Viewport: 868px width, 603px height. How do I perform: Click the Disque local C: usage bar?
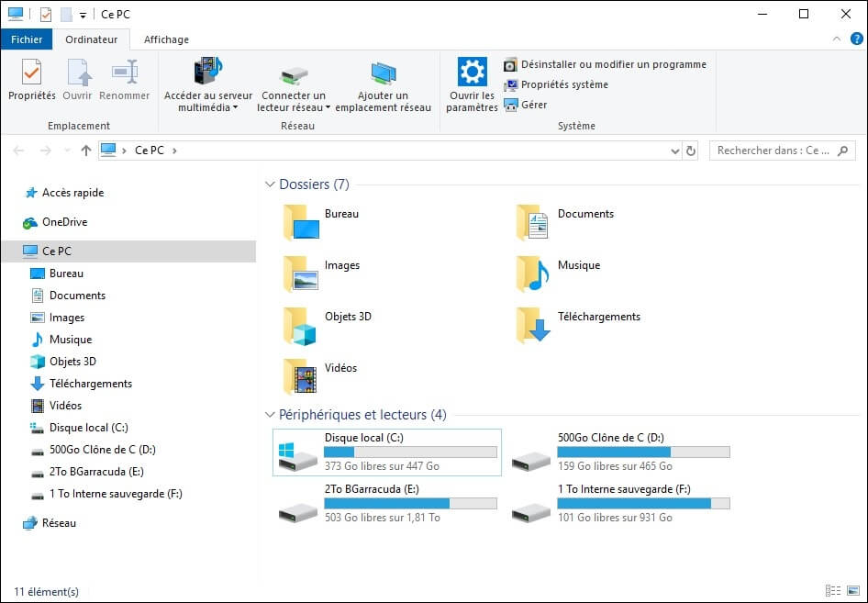410,452
